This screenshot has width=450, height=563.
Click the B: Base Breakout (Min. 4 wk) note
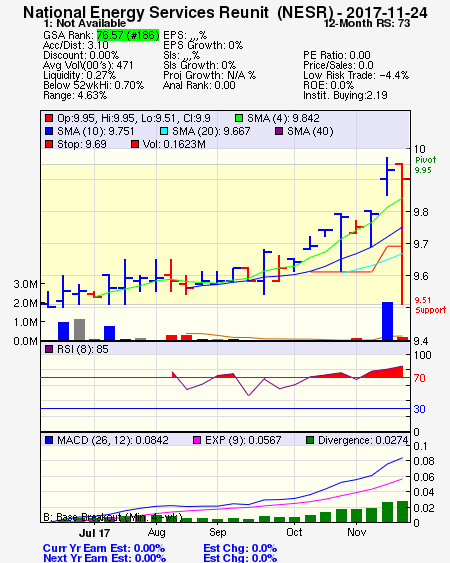tap(113, 517)
